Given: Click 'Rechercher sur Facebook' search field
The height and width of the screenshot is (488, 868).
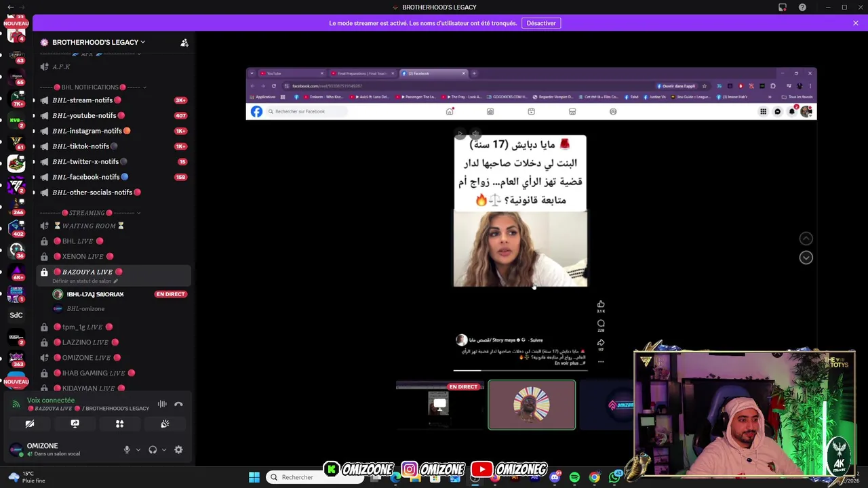Looking at the screenshot, I should point(307,112).
